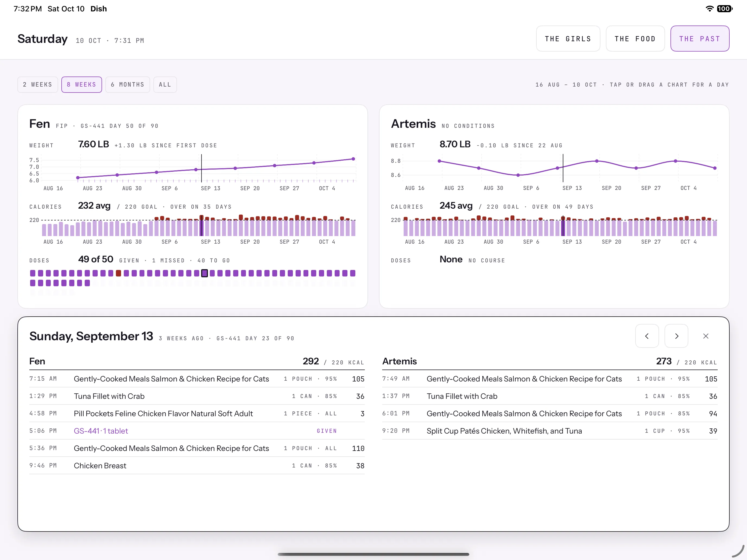This screenshot has height=560, width=747.
Task: Select highlighted Sep 13 bar in Artemis calories
Action: 563,226
